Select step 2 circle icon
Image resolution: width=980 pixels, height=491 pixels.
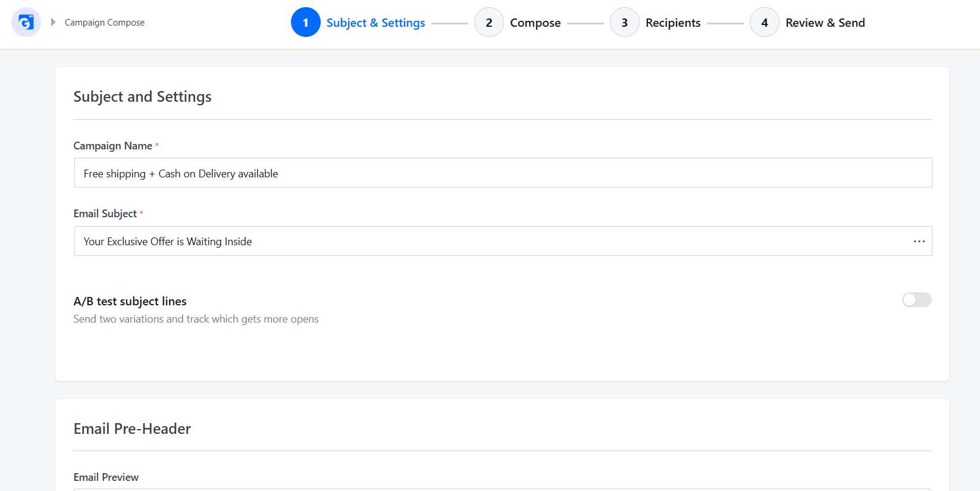point(489,22)
